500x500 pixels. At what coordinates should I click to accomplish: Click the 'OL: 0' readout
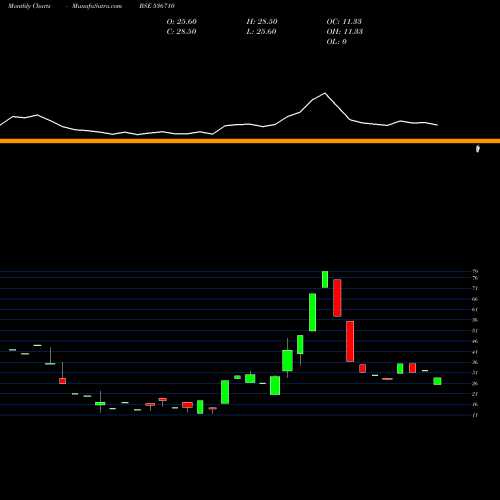[337, 41]
